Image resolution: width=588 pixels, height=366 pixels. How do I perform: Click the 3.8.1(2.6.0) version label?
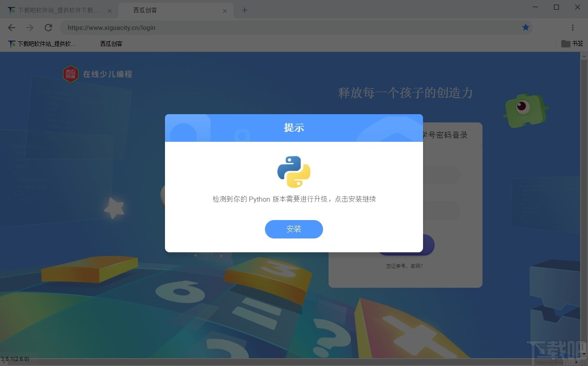(15, 359)
